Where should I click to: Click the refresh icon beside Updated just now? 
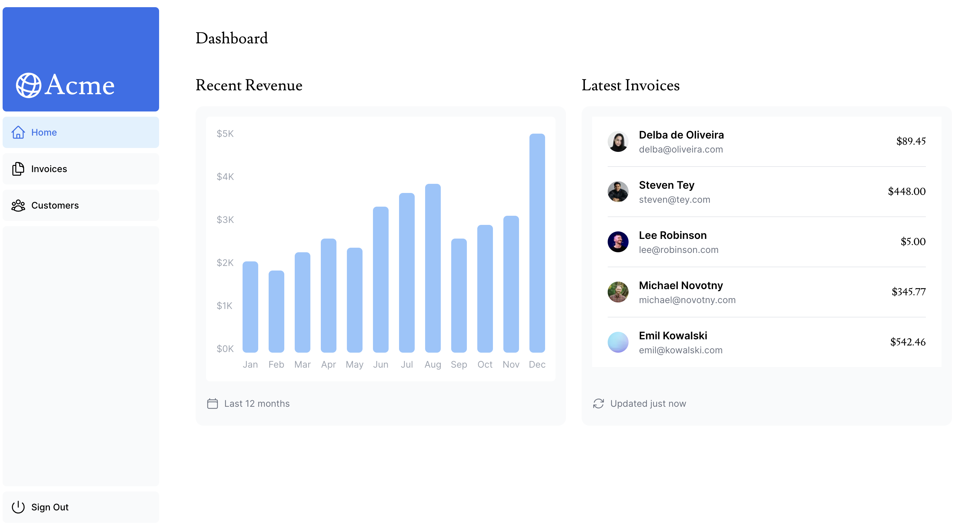[599, 403]
